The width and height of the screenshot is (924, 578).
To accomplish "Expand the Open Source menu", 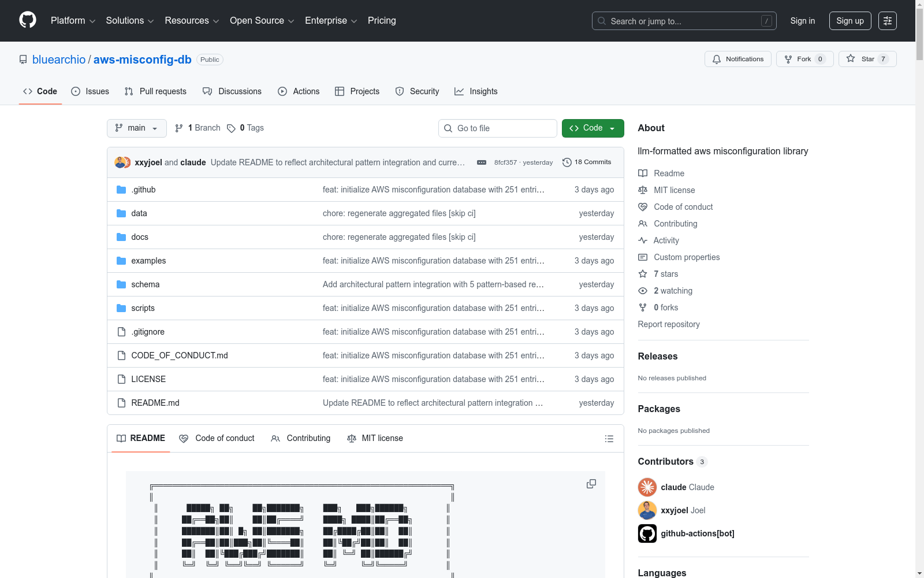I will pos(262,21).
